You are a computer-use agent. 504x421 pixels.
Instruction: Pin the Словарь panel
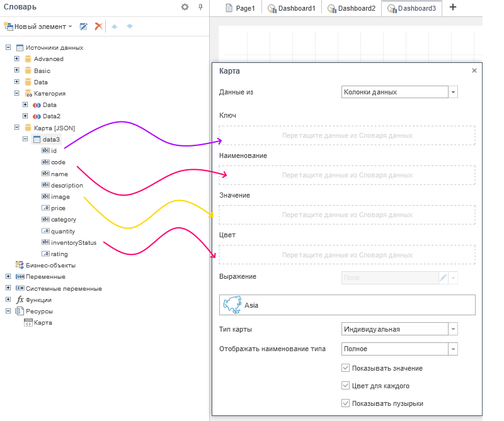coord(200,7)
